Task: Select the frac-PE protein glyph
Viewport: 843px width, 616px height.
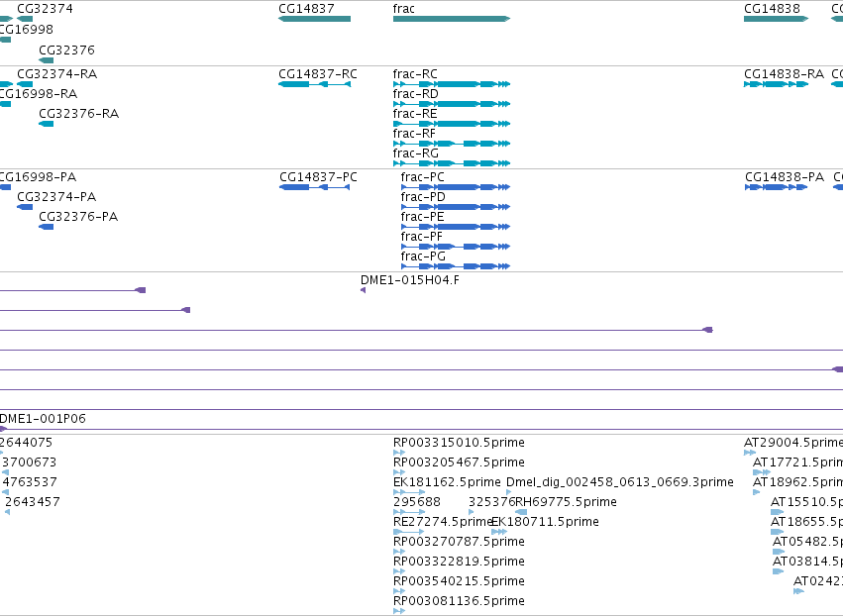Action: click(456, 227)
